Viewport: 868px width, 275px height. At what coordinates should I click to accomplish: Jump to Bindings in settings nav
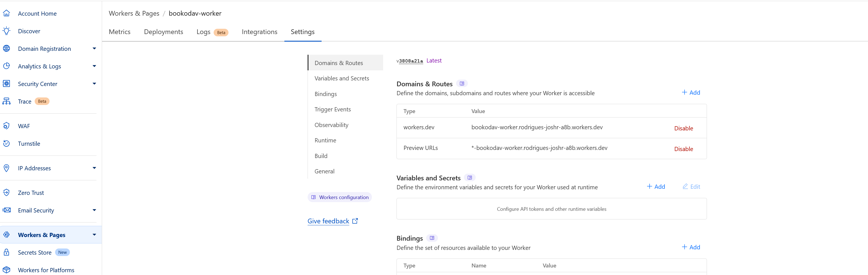tap(325, 94)
